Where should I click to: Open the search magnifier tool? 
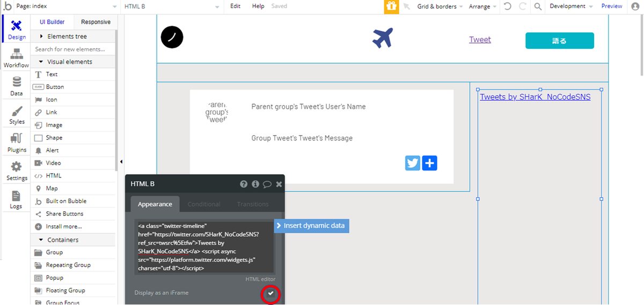(538, 6)
